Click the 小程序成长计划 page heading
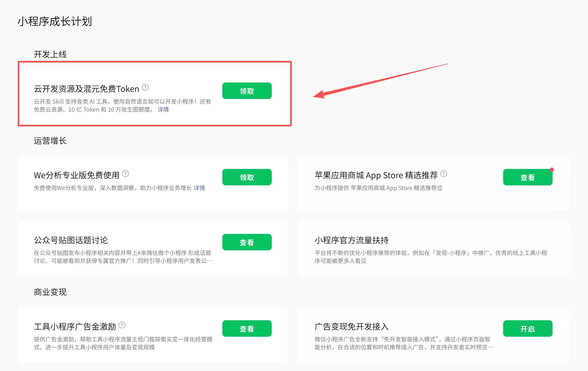The image size is (588, 371). [x=55, y=21]
